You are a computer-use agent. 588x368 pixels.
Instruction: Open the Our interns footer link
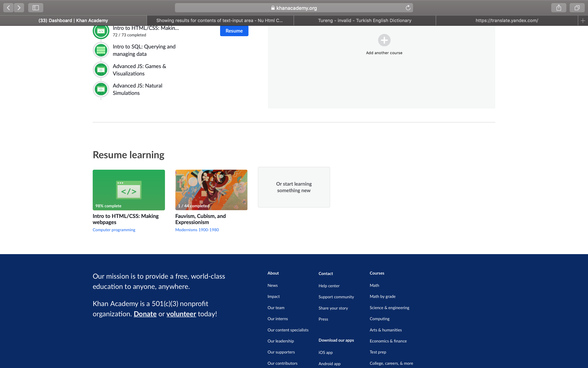(277, 319)
